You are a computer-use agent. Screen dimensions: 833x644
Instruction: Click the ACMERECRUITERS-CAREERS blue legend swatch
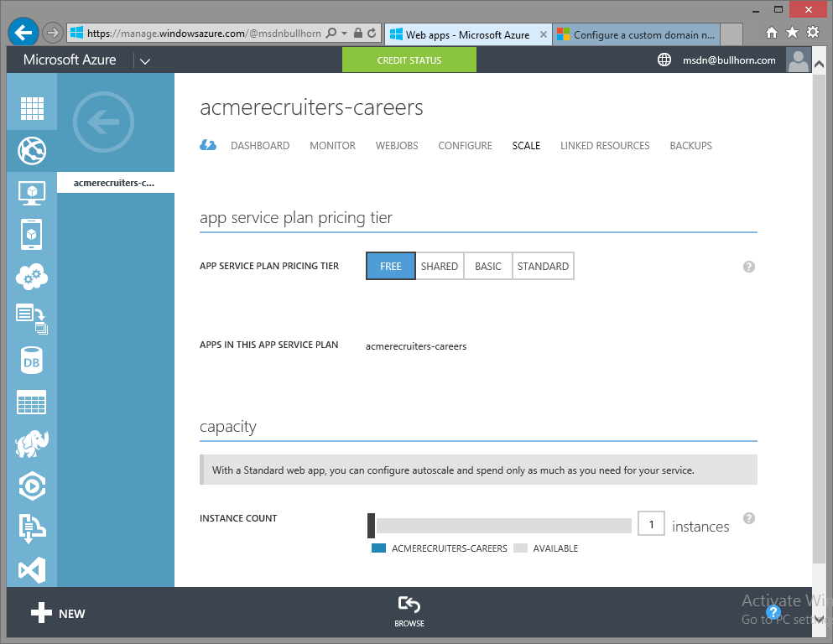(379, 548)
